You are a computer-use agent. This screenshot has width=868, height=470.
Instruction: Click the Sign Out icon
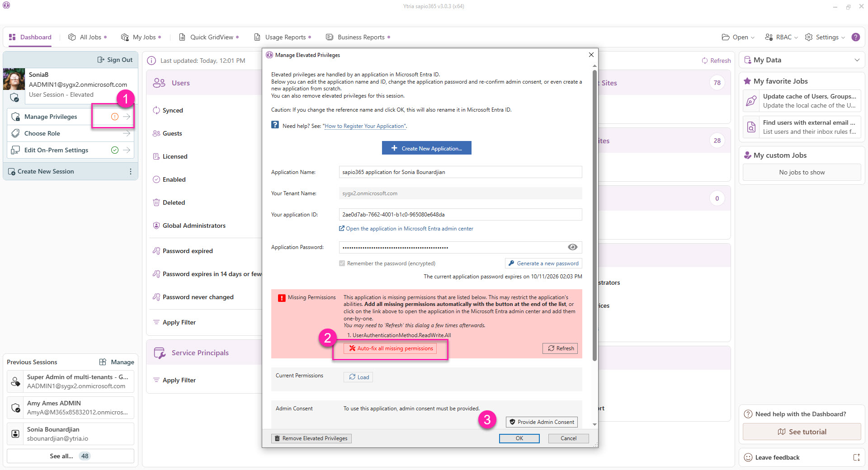point(100,59)
